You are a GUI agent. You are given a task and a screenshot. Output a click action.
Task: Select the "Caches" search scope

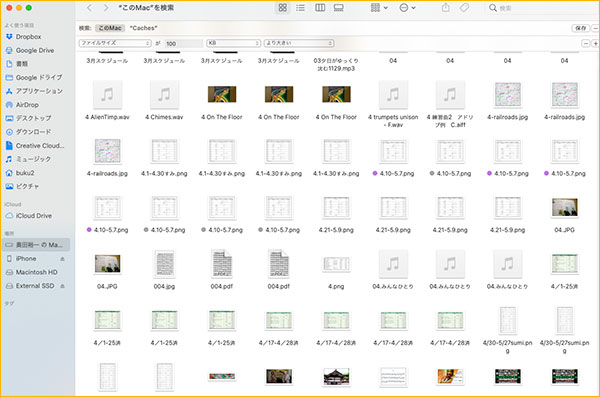143,28
